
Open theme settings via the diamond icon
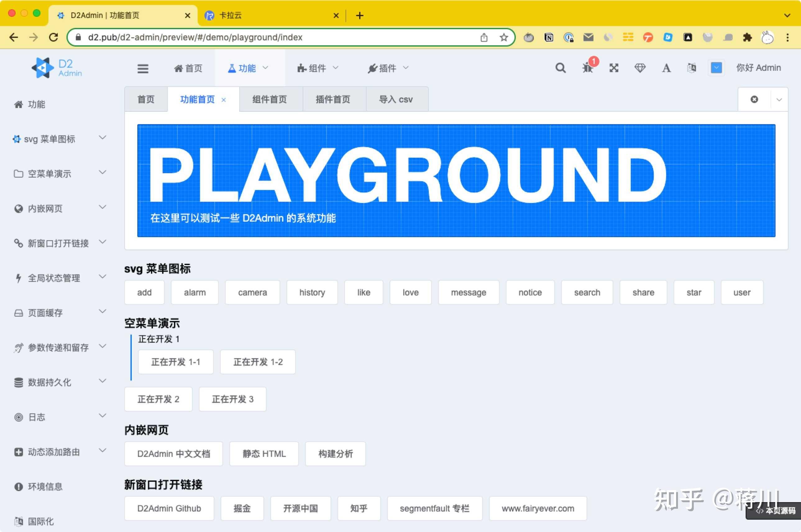click(x=640, y=68)
